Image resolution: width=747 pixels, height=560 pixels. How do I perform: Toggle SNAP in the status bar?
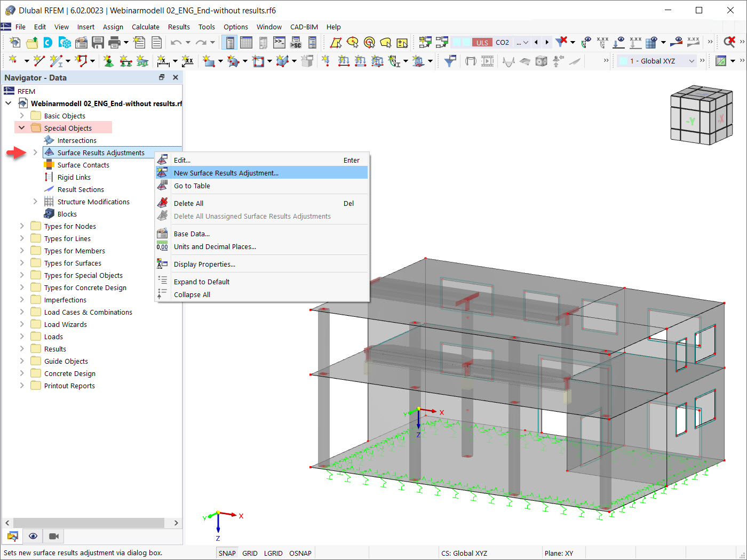pos(226,553)
